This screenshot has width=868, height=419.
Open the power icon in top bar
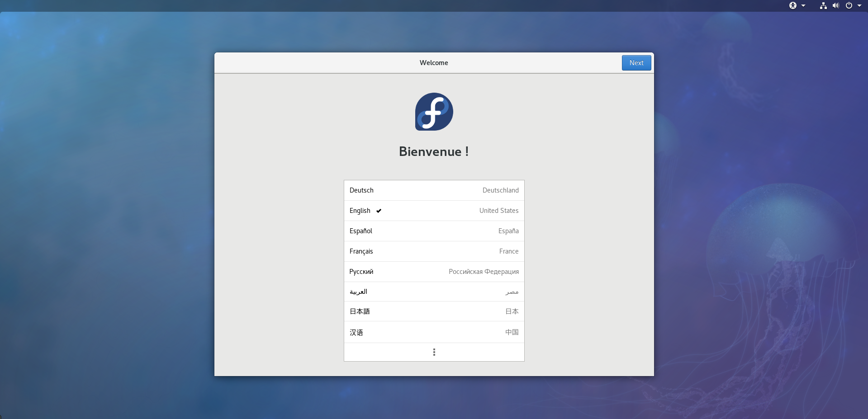(849, 5)
